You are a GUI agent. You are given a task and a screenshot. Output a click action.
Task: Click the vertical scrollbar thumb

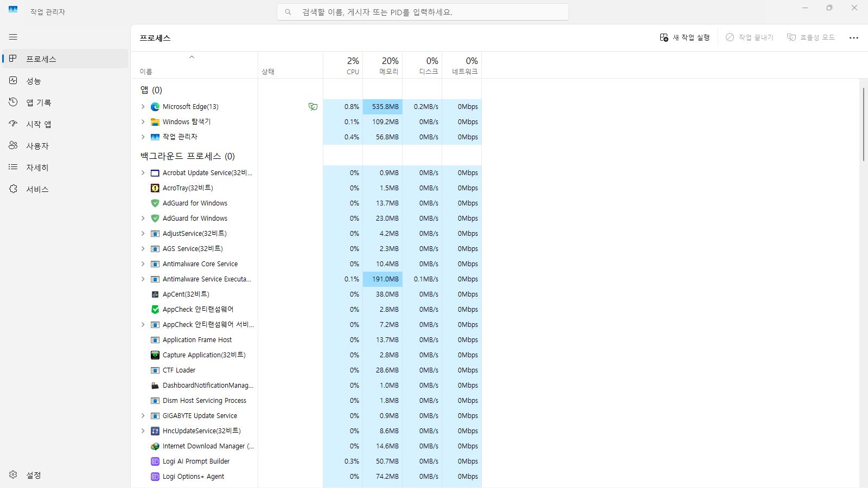(x=863, y=124)
